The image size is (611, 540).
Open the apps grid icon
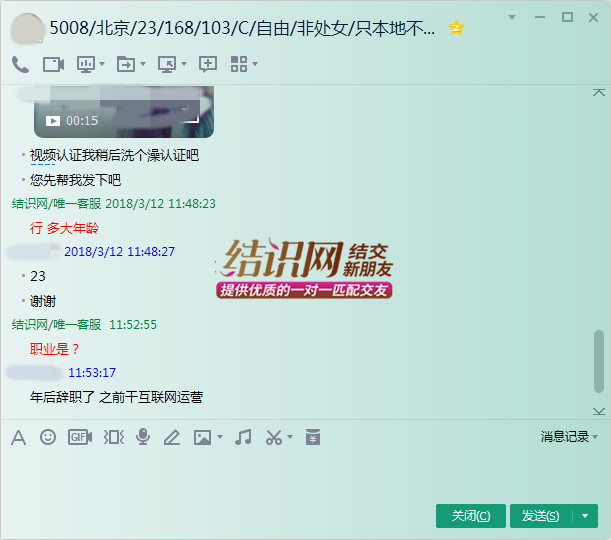click(x=239, y=64)
